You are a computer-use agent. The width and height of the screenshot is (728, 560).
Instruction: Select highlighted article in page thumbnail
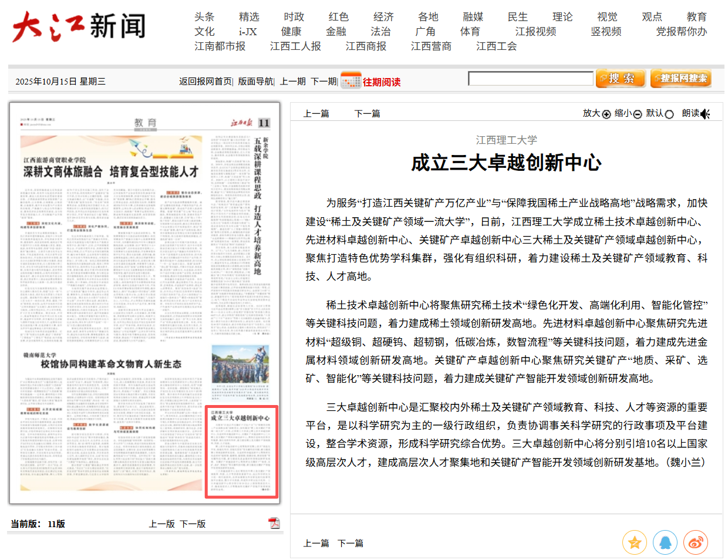[x=241, y=451]
